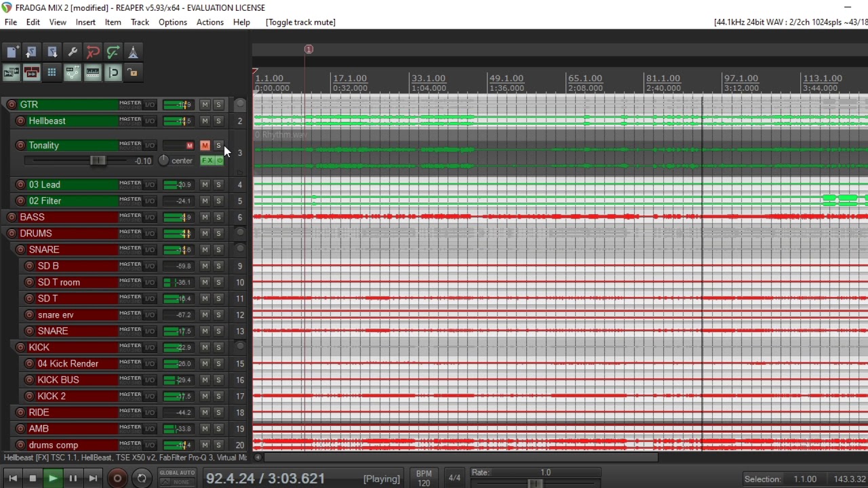Open I/O routing for 03 Lead track

(149, 184)
